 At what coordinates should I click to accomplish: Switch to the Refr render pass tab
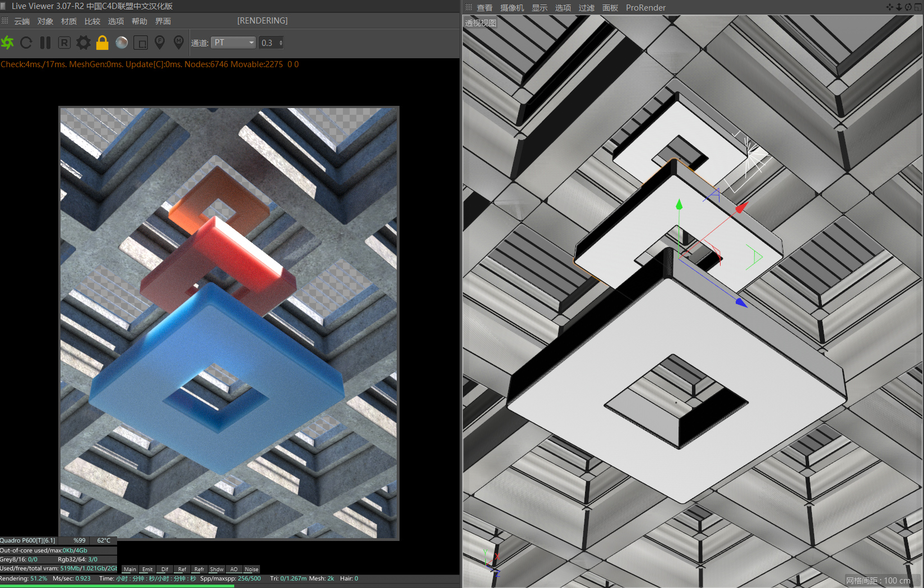point(199,569)
